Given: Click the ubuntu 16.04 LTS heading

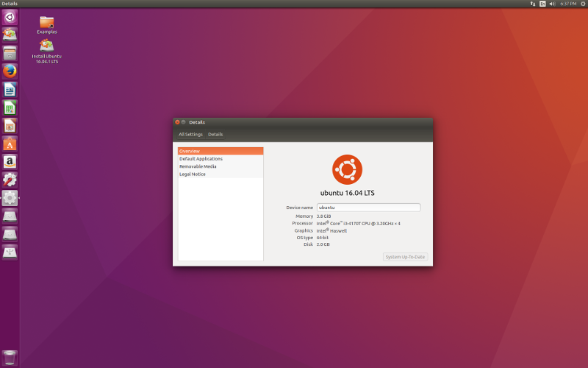Looking at the screenshot, I should pyautogui.click(x=347, y=193).
